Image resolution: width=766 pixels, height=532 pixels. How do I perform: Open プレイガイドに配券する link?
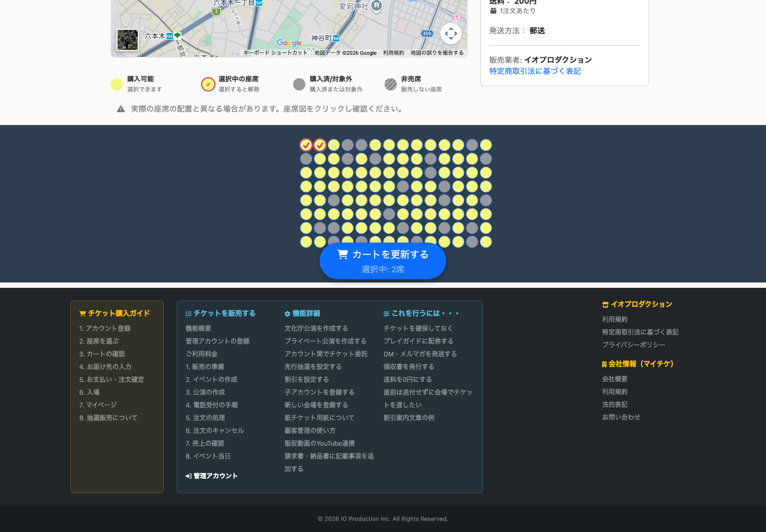pyautogui.click(x=419, y=342)
